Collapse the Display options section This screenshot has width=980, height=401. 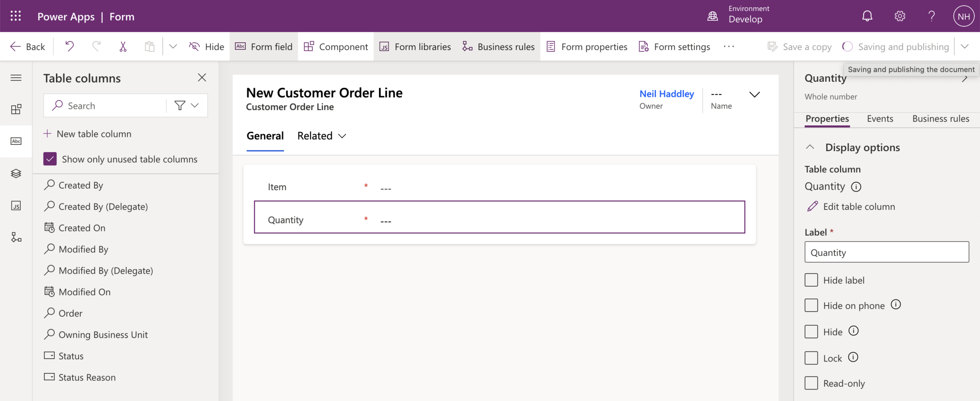(x=810, y=147)
